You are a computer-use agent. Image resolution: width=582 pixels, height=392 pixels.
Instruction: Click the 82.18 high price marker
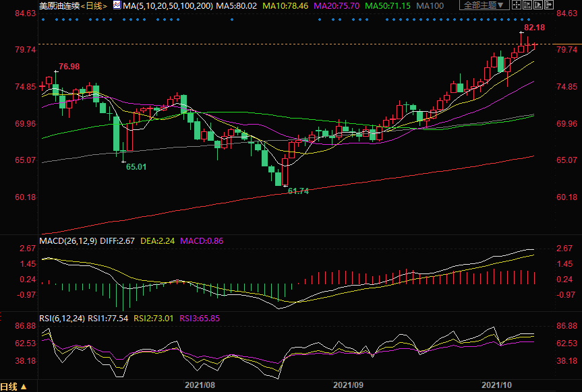click(534, 28)
